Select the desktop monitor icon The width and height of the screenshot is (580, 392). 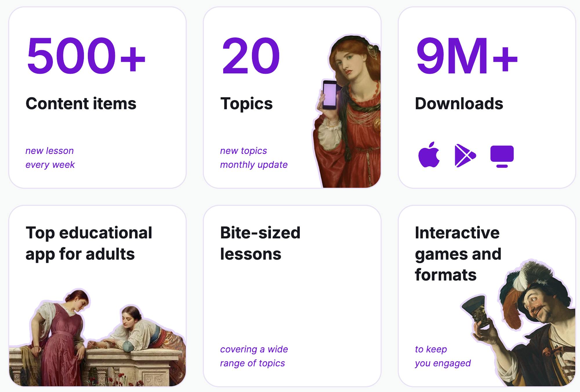coord(502,156)
